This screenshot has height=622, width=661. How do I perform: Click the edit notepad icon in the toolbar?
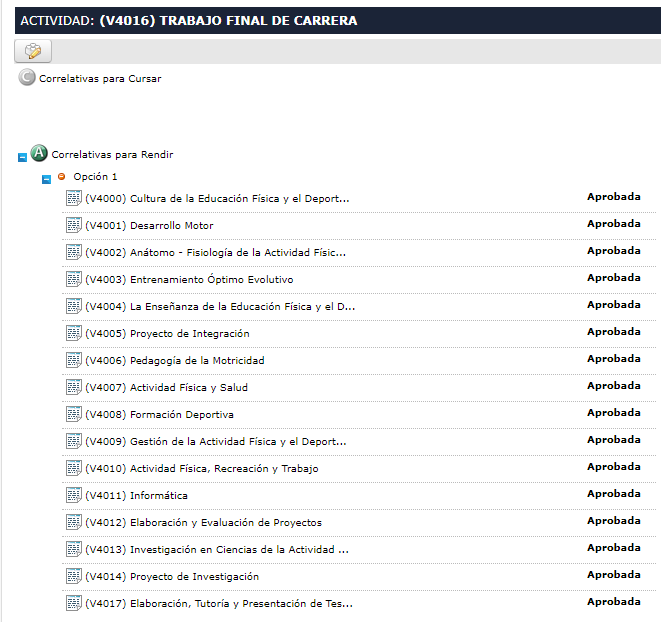point(33,51)
